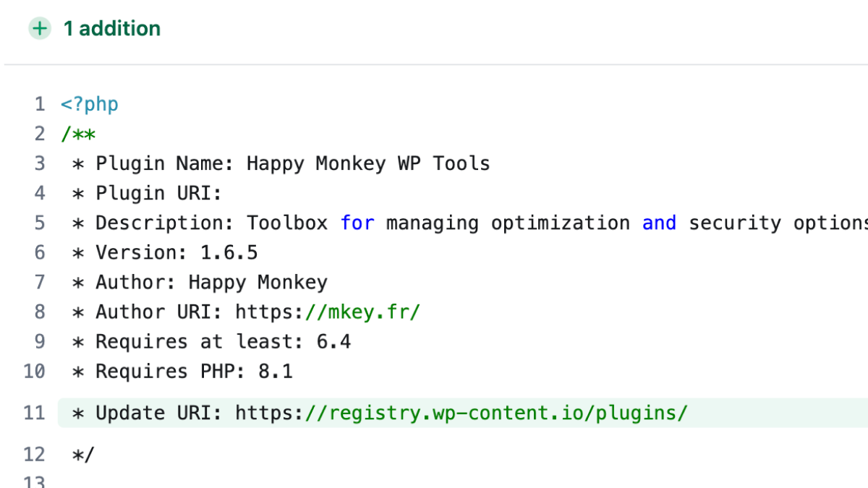The height and width of the screenshot is (488, 868).
Task: Click the "Version: 1.6.5" line
Action: click(165, 252)
